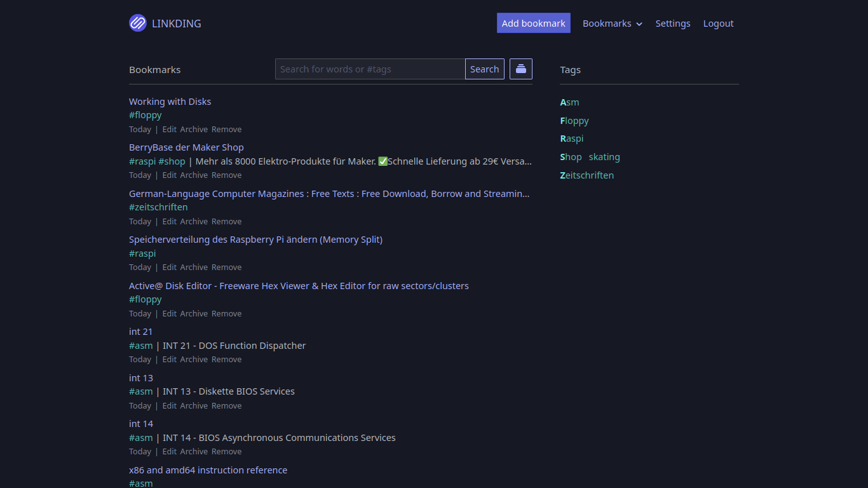Viewport: 868px width, 488px height.
Task: Archive the Active@ Disk Editor bookmark
Action: tap(194, 314)
